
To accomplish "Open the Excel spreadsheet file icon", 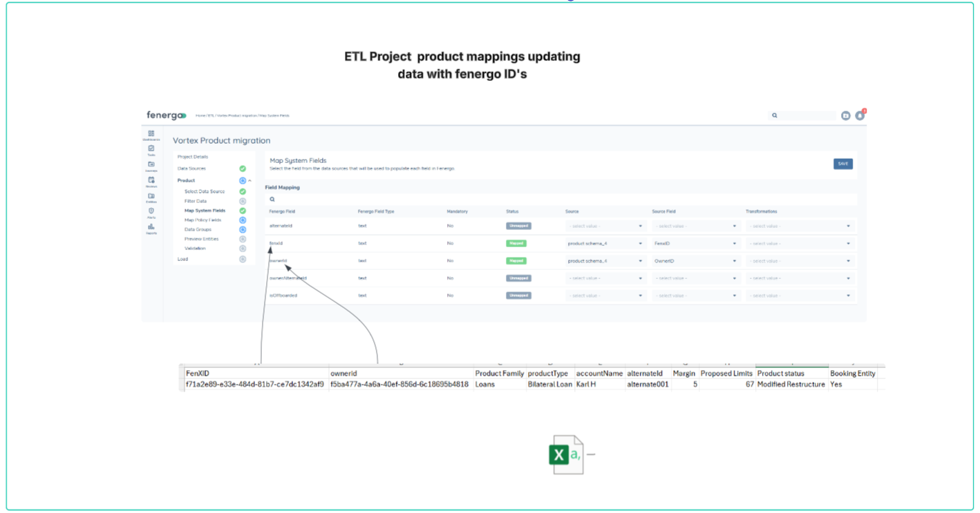I will point(568,454).
